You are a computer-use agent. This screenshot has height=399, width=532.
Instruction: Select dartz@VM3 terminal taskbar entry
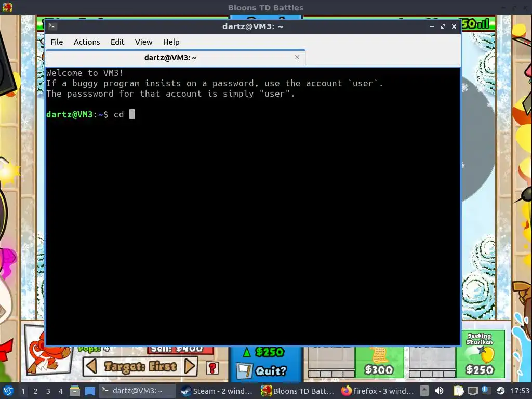(x=137, y=391)
